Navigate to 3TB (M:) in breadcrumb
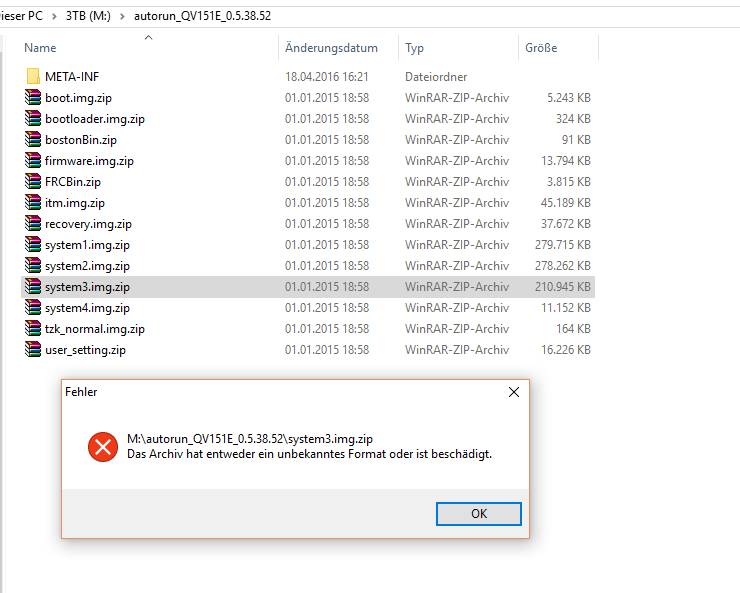The height and width of the screenshot is (593, 740). point(87,16)
